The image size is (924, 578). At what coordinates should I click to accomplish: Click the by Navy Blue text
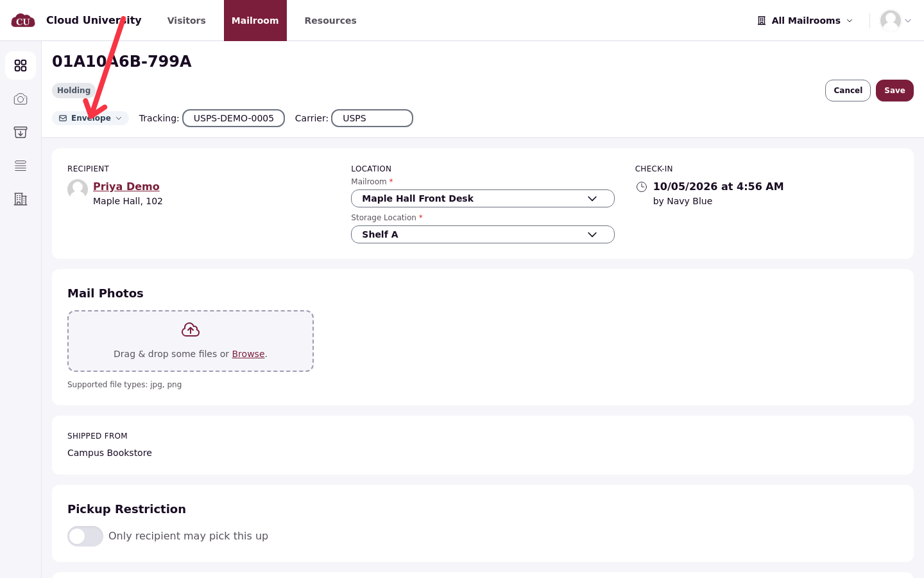pyautogui.click(x=683, y=201)
